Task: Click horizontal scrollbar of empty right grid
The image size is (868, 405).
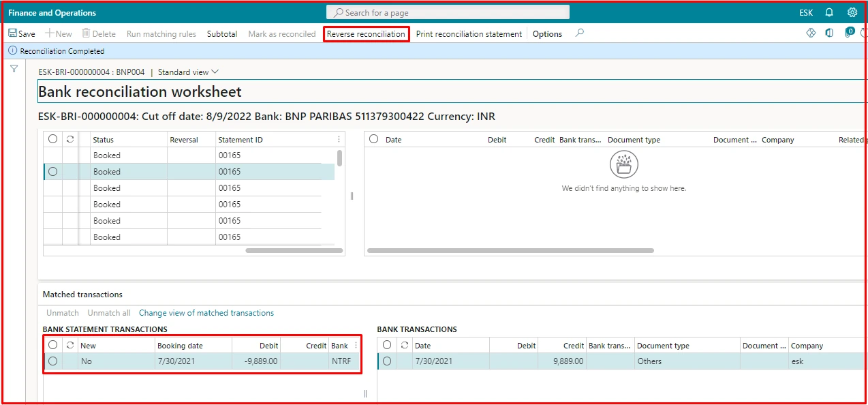Action: [x=510, y=250]
